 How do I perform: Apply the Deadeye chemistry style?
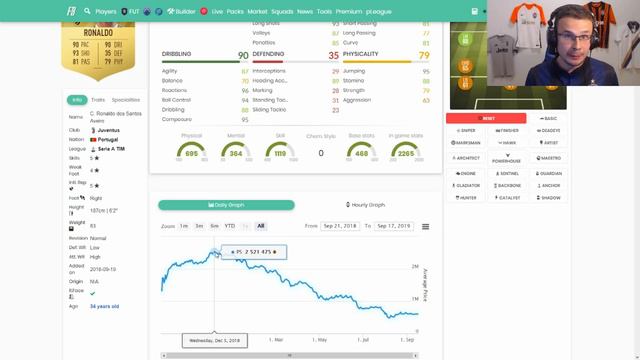[548, 131]
